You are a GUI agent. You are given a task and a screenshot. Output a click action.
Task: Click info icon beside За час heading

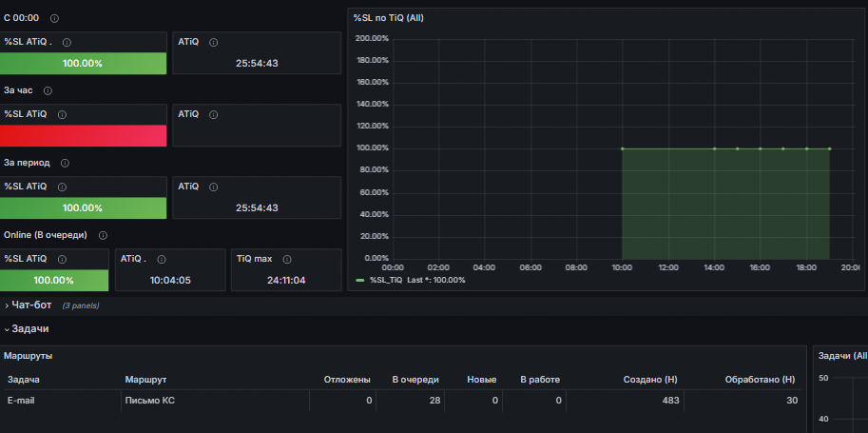(48, 90)
